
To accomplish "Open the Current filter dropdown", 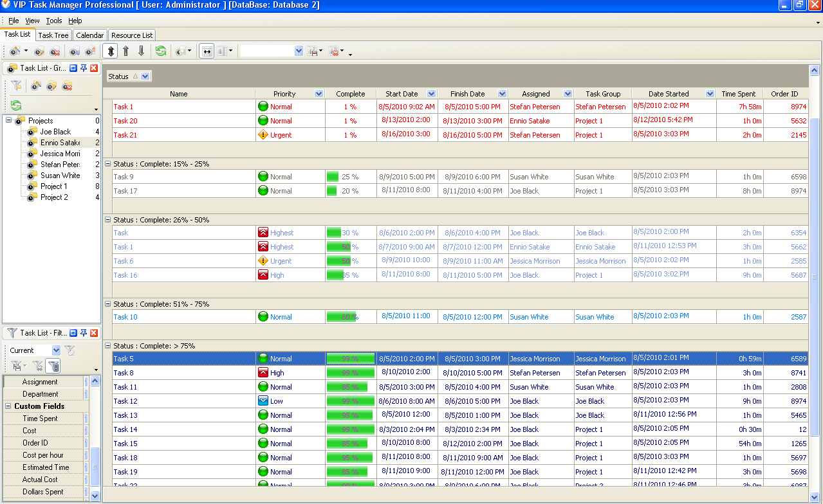I will tap(56, 350).
